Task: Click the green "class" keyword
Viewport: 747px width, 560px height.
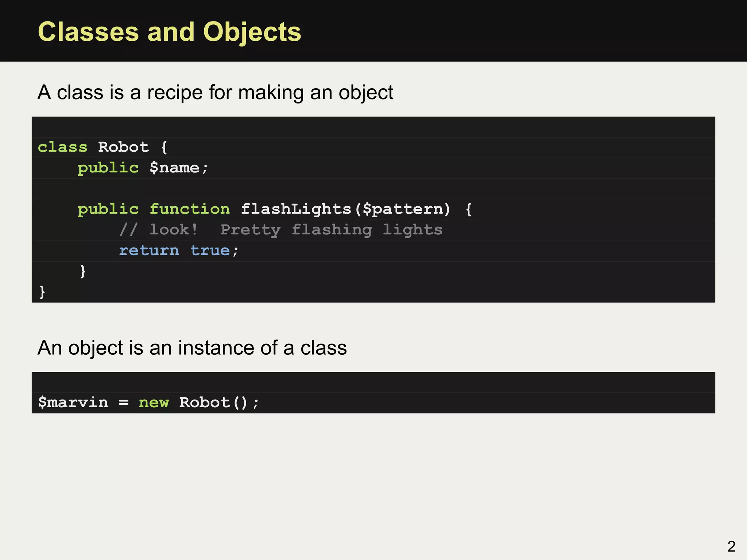Action: 63,147
